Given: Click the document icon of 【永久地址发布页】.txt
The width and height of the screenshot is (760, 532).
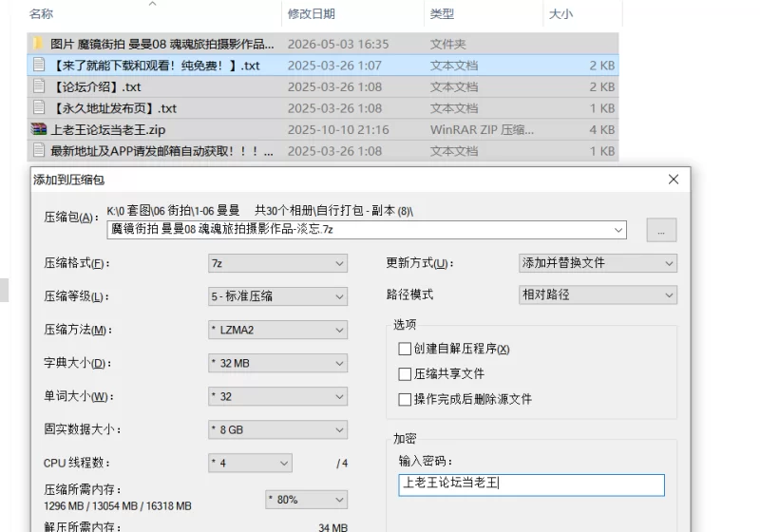Looking at the screenshot, I should (x=39, y=107).
